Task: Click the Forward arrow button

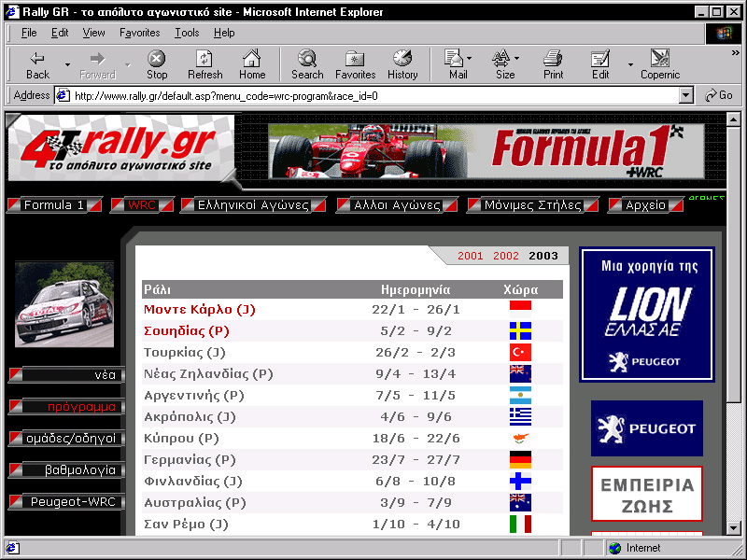Action: pyautogui.click(x=97, y=65)
